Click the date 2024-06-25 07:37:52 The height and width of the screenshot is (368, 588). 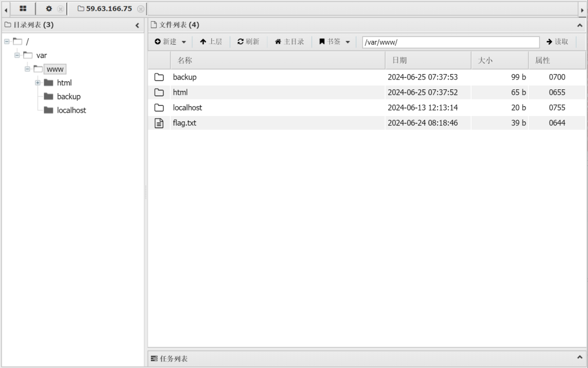[x=422, y=93]
